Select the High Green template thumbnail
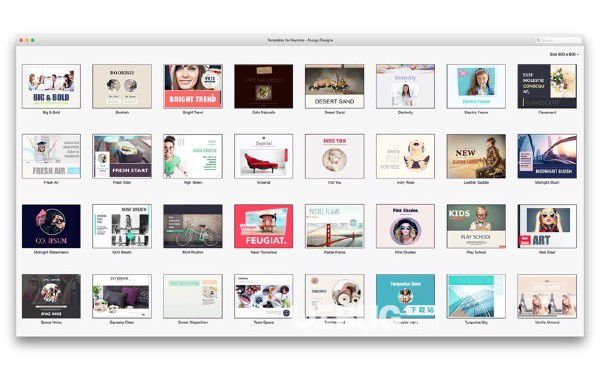The height and width of the screenshot is (375, 600). click(x=193, y=156)
